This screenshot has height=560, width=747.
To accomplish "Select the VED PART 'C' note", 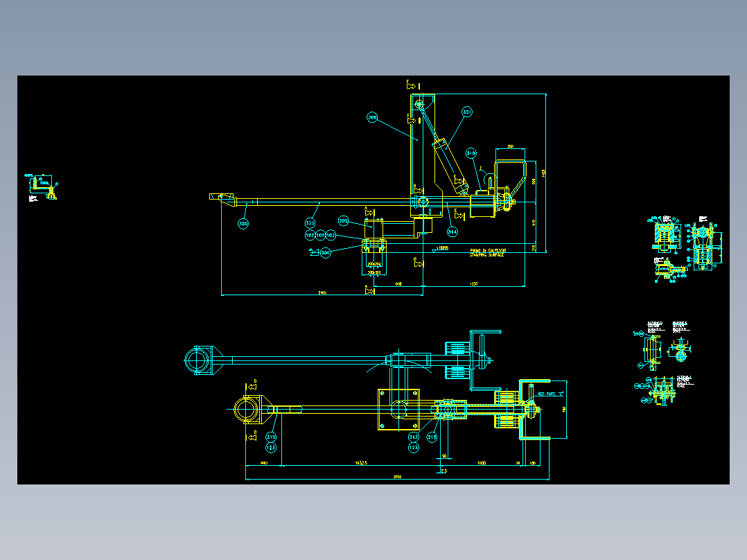I will pos(550,394).
